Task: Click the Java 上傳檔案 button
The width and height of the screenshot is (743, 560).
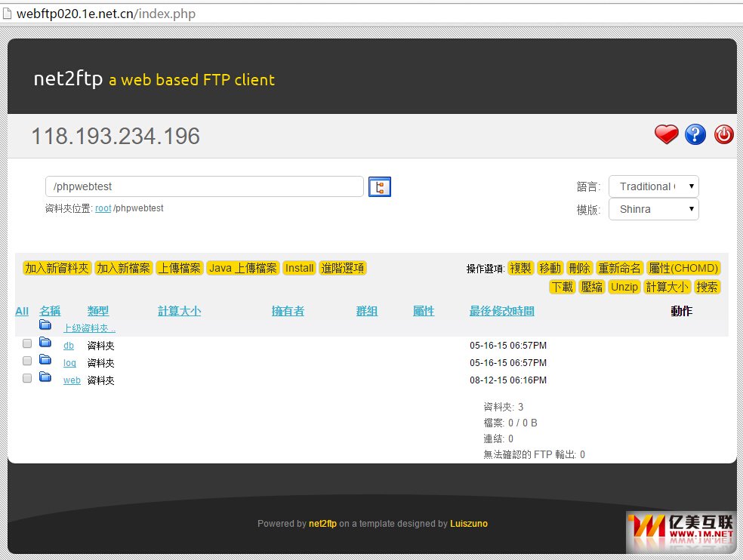Action: pyautogui.click(x=243, y=268)
